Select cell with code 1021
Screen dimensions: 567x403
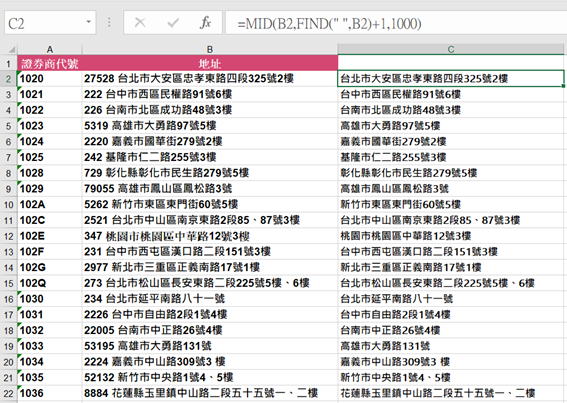click(50, 94)
